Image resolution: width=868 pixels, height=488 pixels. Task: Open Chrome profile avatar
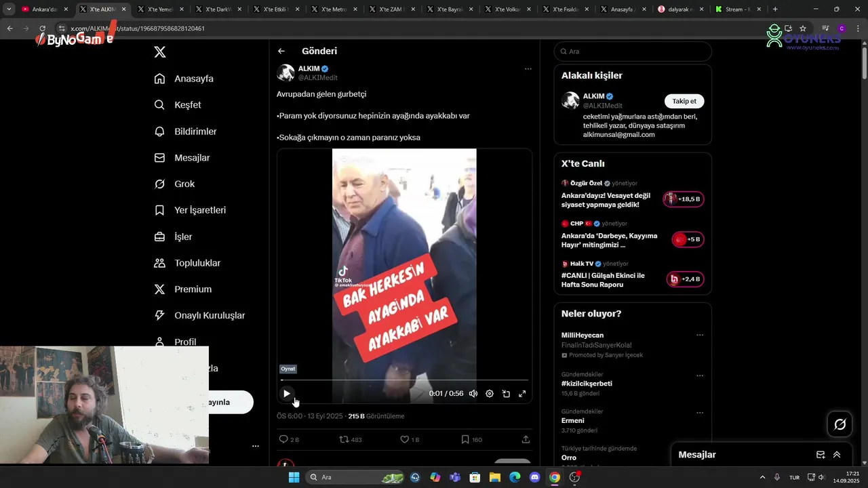tap(842, 28)
